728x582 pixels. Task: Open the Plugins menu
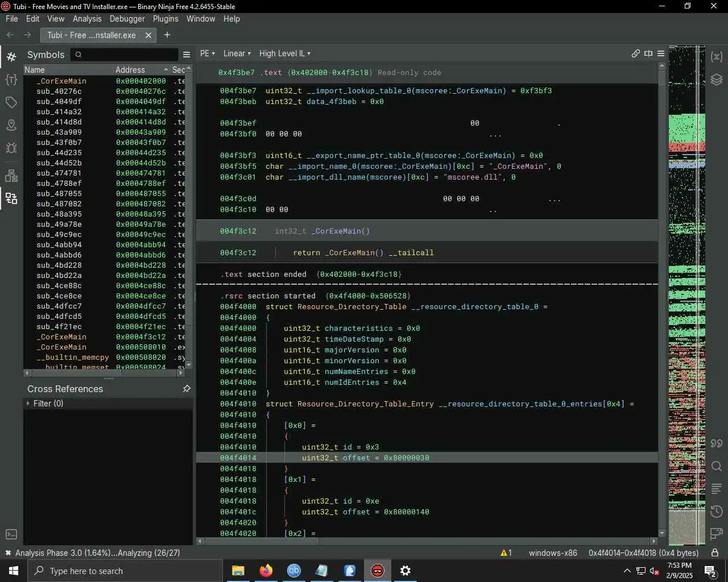[x=166, y=19]
